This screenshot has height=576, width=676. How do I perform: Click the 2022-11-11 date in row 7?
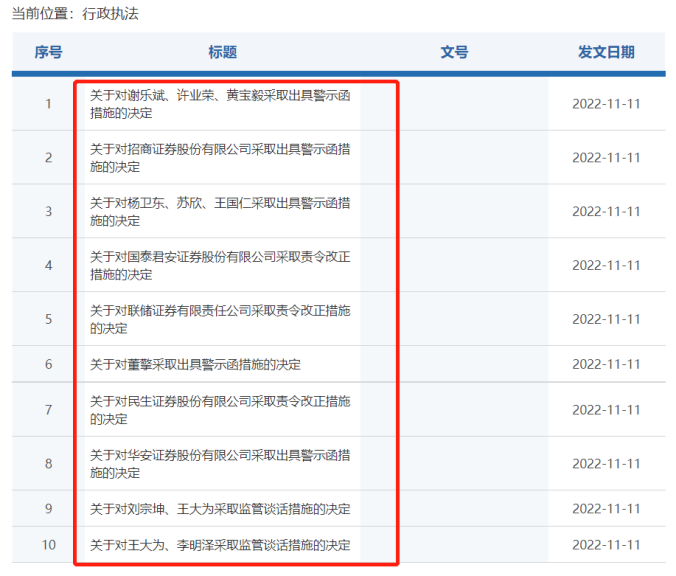[606, 410]
